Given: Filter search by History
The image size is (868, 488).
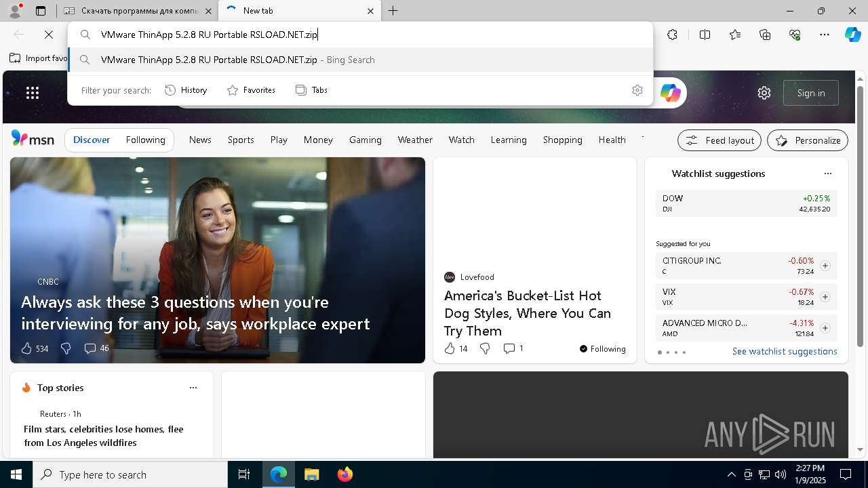Looking at the screenshot, I should click(x=186, y=90).
